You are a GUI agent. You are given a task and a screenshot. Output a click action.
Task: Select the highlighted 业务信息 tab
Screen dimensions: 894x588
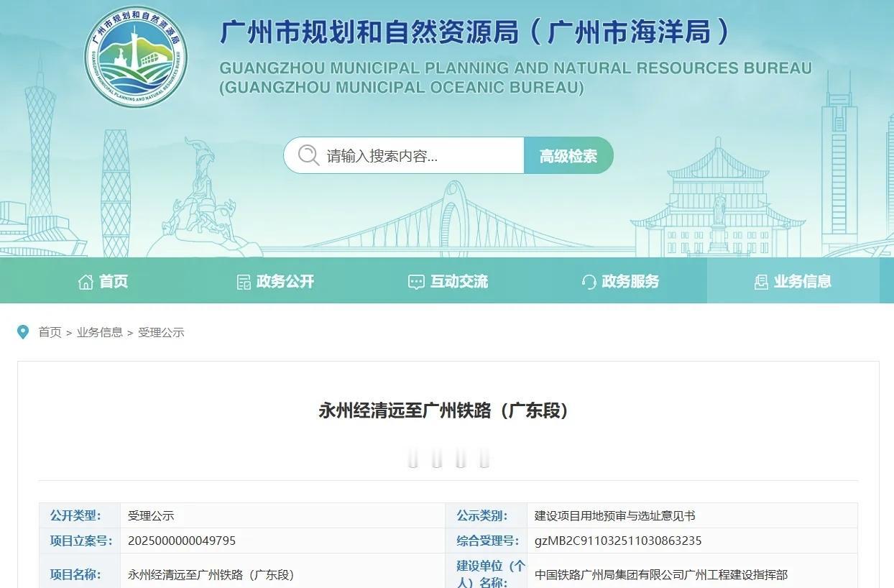point(801,281)
